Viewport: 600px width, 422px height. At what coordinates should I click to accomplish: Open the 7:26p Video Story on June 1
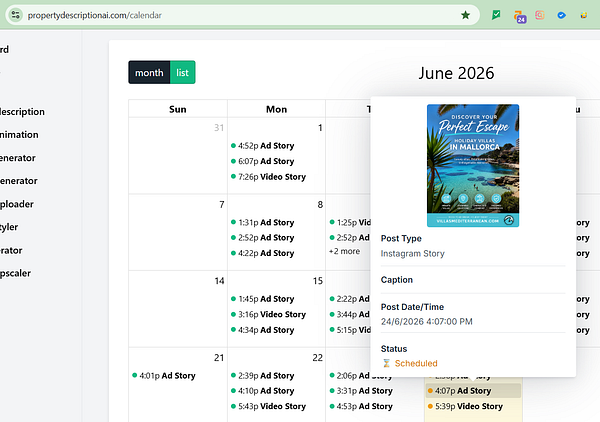268,177
